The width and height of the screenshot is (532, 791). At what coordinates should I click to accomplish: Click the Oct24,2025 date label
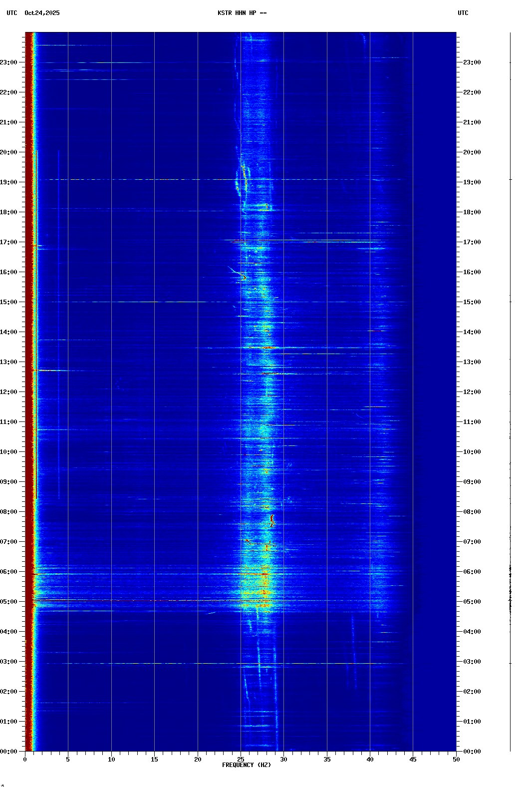[x=42, y=13]
